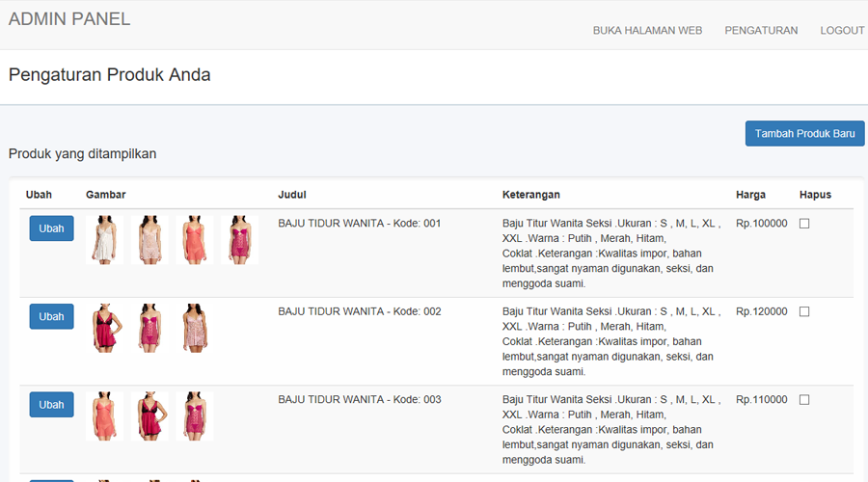Viewport: 868px width, 482px height.
Task: Click Ubah button for product Kode: 002
Action: coord(51,316)
